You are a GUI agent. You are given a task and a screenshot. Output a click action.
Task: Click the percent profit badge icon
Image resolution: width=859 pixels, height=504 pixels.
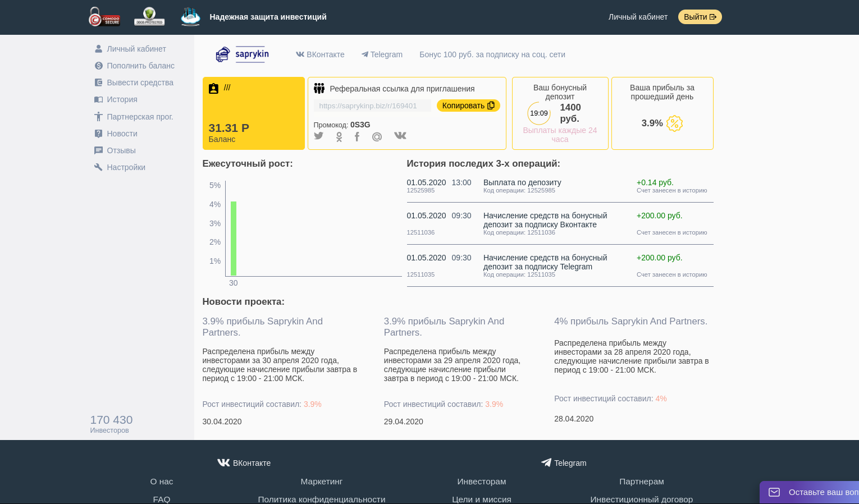[x=674, y=123]
